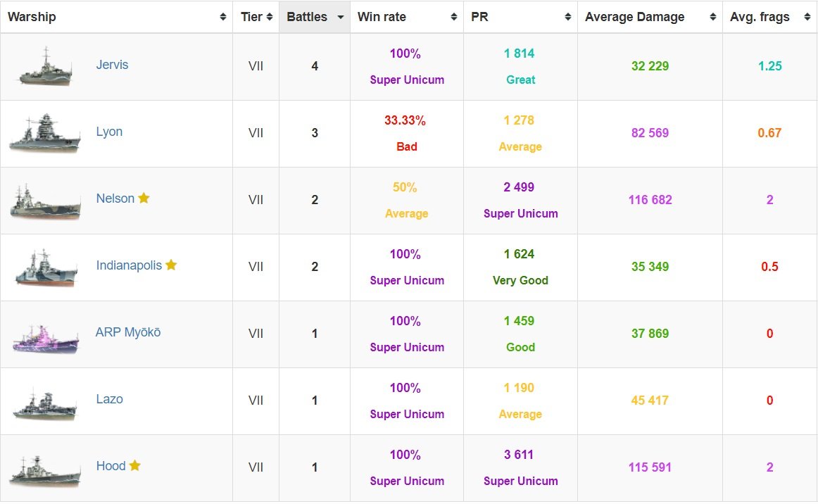Click the Warship column header label
The image size is (818, 504).
click(x=32, y=17)
